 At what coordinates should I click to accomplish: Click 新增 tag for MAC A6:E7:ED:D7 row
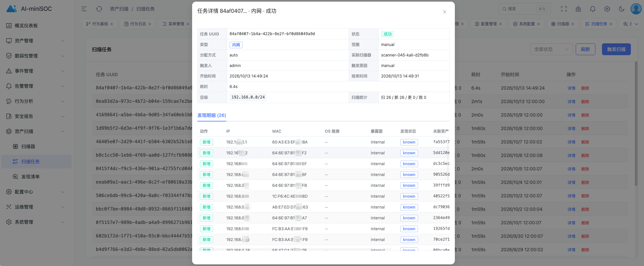point(207,207)
